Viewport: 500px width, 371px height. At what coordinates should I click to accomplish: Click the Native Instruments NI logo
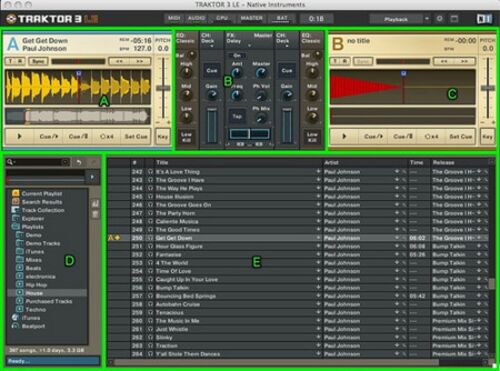484,19
